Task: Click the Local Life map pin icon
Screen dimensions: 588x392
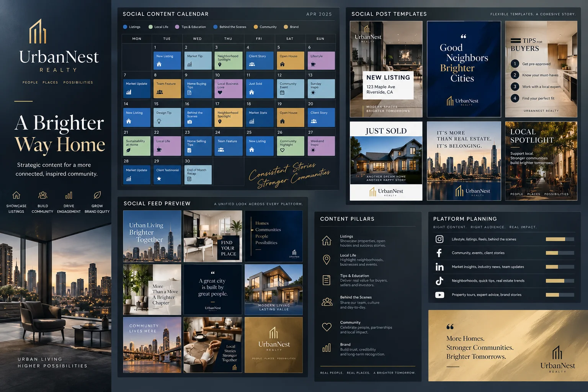Action: tap(327, 260)
